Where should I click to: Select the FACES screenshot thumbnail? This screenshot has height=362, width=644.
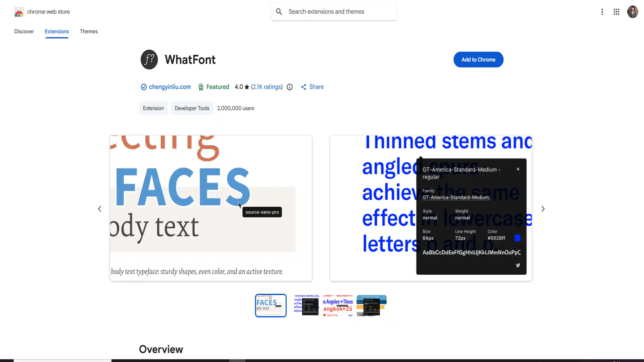[x=271, y=305]
